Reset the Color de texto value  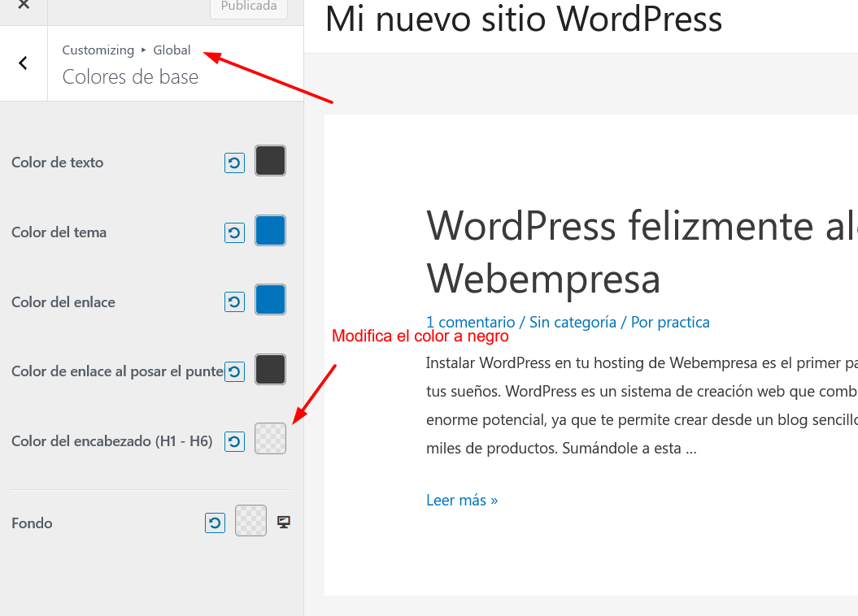click(234, 163)
